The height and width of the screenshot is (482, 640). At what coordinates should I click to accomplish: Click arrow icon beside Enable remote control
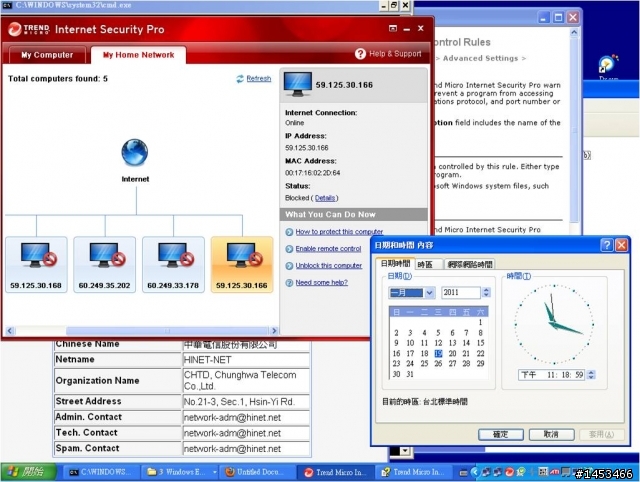[289, 249]
